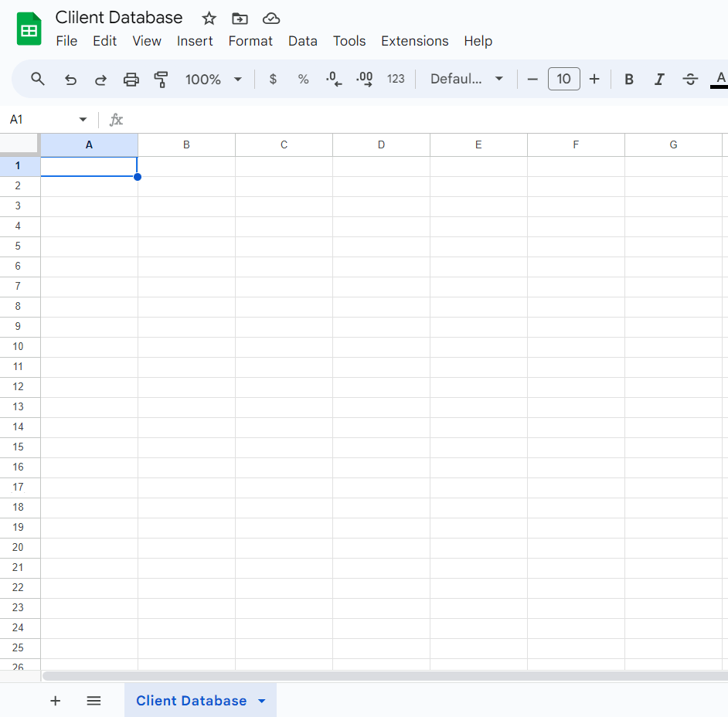The height and width of the screenshot is (717, 728).
Task: Activate the paint format tool
Action: point(161,80)
